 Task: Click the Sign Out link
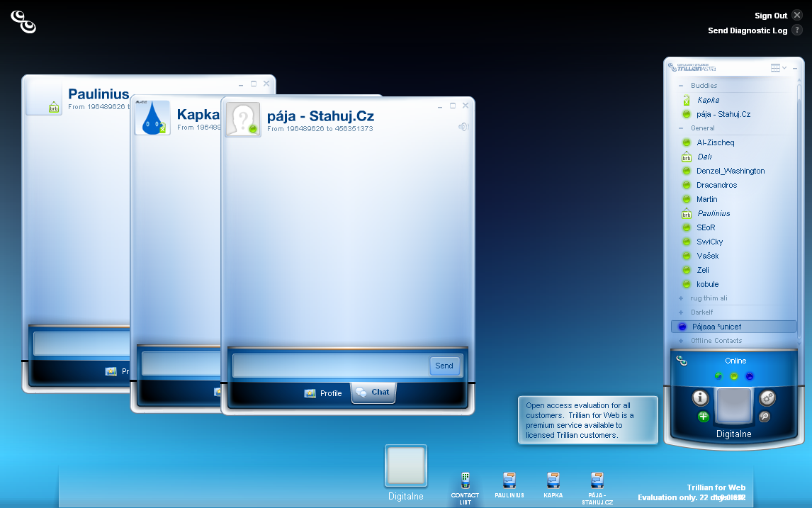click(771, 16)
